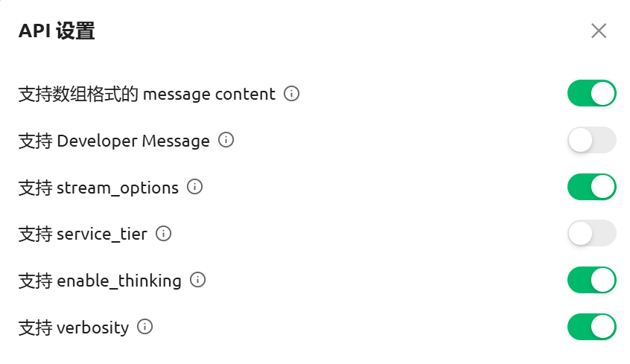Turn off the stream_options switch
Screen dimensions: 630x364
point(591,187)
